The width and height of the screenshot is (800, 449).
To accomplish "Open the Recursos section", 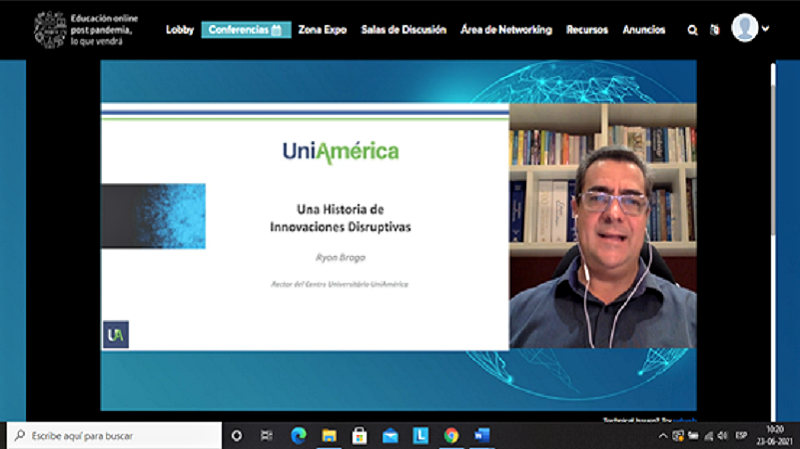I will [x=587, y=30].
